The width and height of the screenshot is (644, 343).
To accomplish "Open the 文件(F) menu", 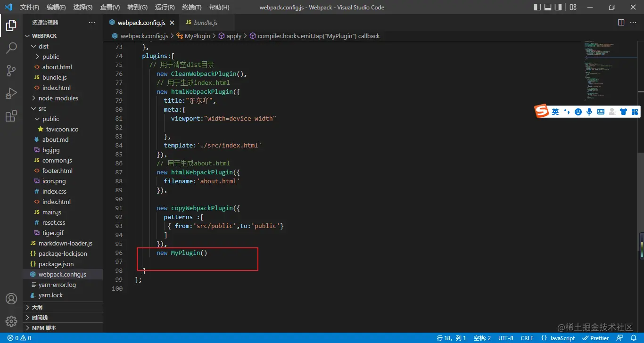I will [30, 7].
